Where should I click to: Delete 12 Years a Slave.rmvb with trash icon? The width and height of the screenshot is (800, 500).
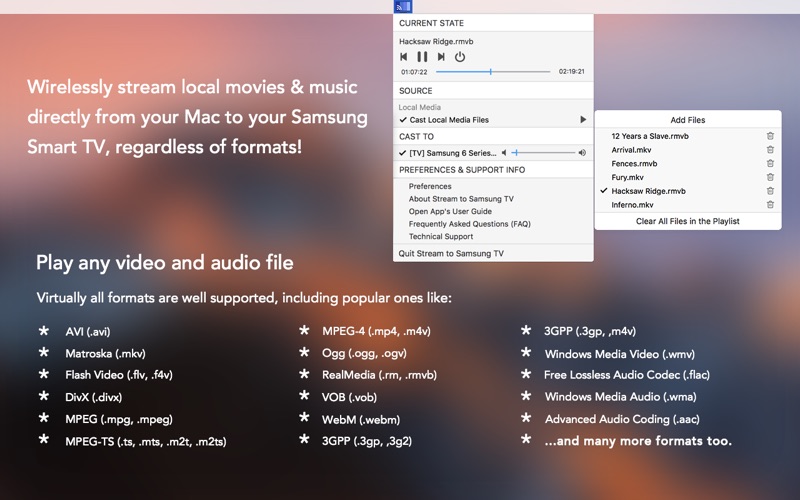(770, 136)
